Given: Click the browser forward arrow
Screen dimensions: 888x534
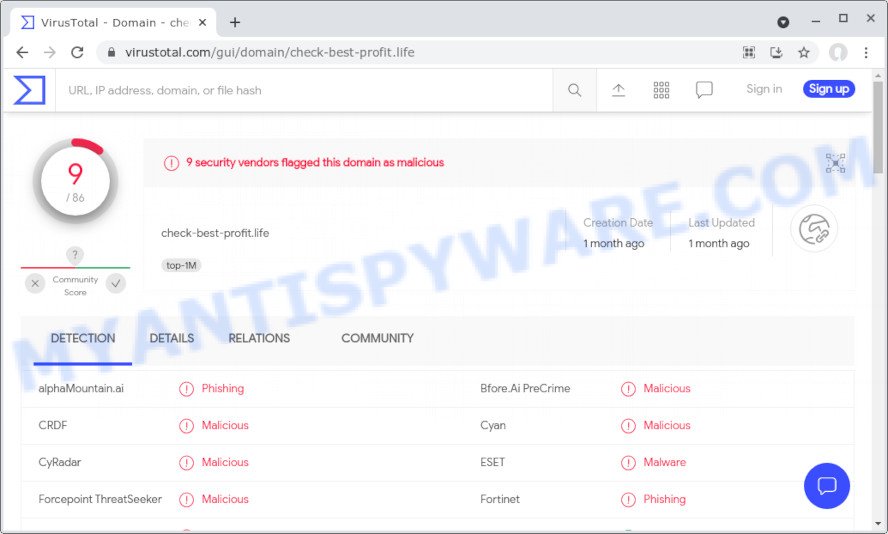Looking at the screenshot, I should point(50,53).
